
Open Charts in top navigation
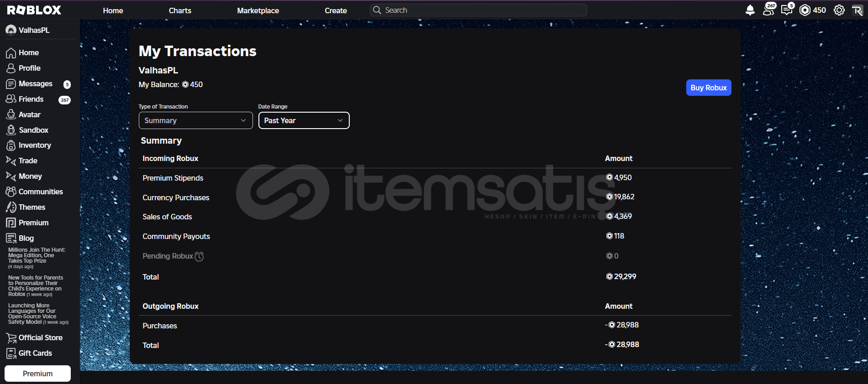click(x=180, y=10)
